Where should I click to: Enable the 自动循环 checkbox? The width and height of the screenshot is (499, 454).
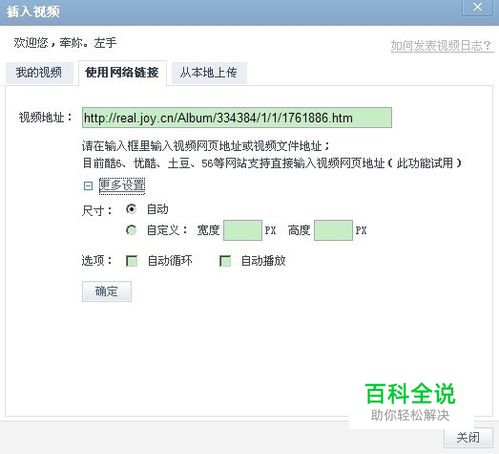pyautogui.click(x=132, y=261)
